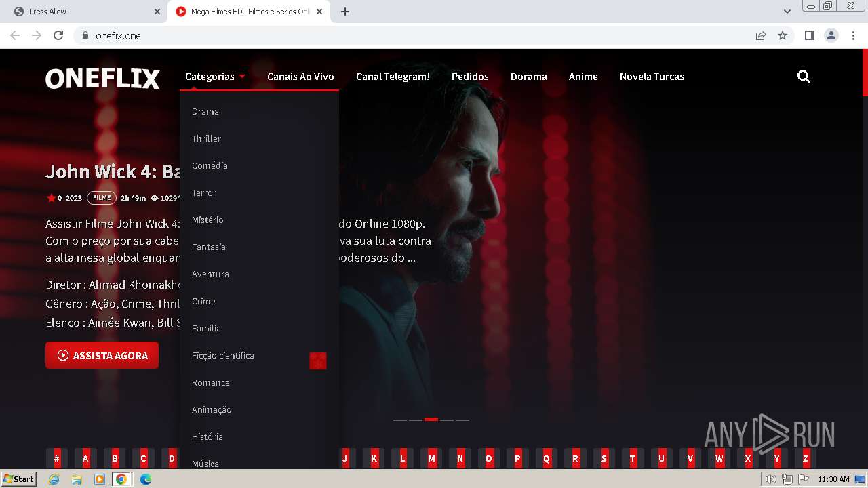
Task: Go to fifth slider indicator
Action: (462, 420)
